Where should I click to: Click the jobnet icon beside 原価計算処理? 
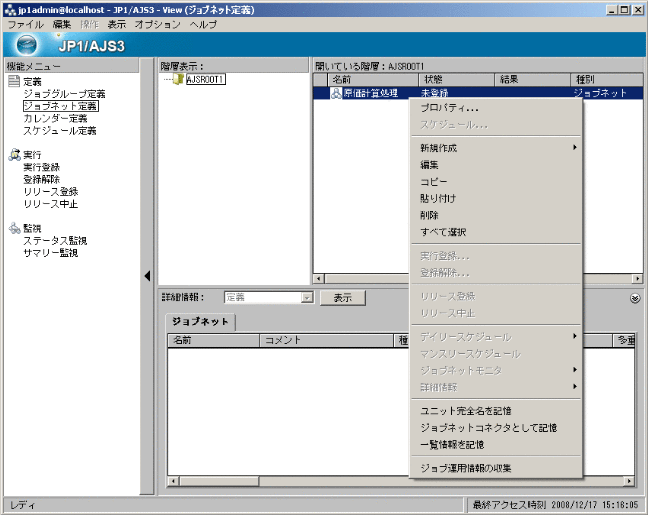[336, 93]
